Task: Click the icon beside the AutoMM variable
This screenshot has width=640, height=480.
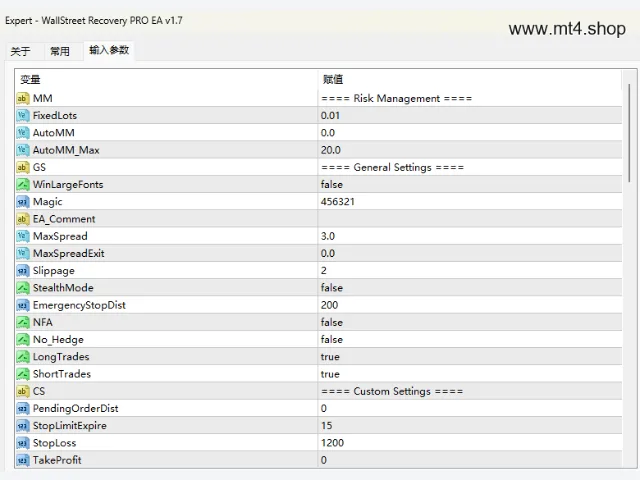Action: pos(23,133)
